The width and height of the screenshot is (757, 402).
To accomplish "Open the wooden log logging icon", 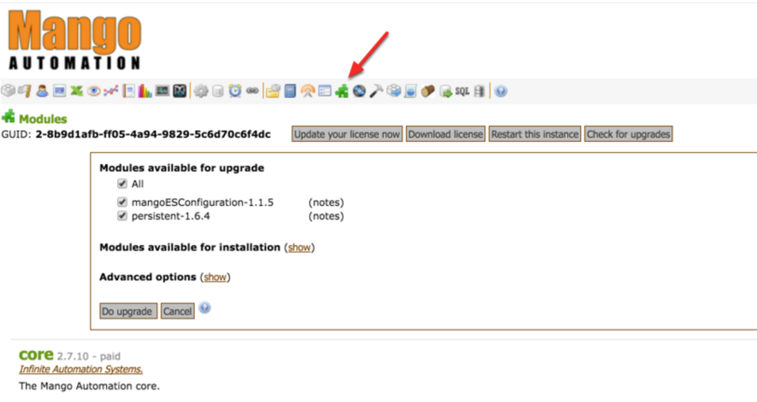I will click(428, 91).
